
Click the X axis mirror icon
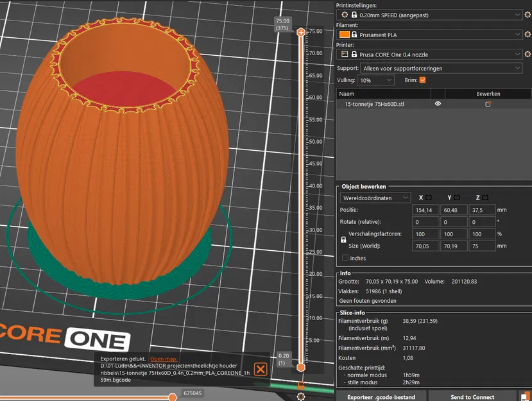429,198
